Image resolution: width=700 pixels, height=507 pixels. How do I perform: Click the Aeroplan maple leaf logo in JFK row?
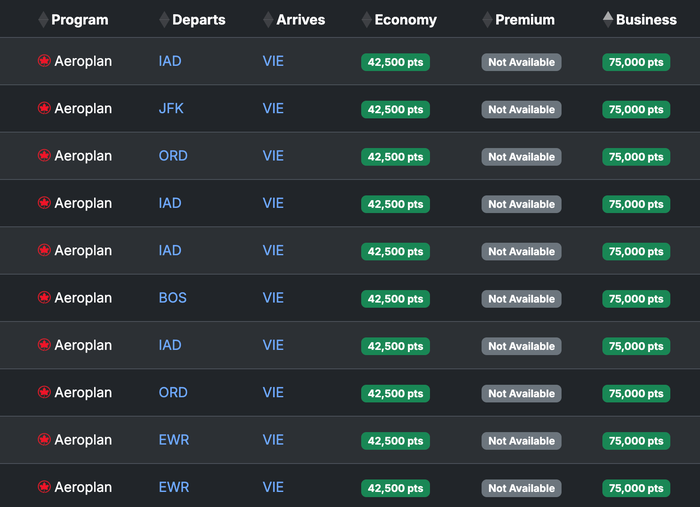point(44,108)
